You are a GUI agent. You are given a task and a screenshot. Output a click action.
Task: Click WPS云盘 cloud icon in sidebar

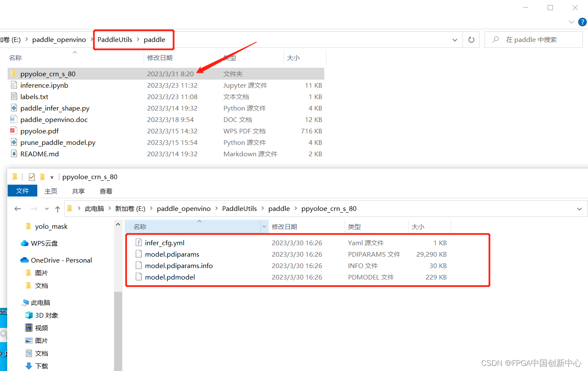coord(25,243)
